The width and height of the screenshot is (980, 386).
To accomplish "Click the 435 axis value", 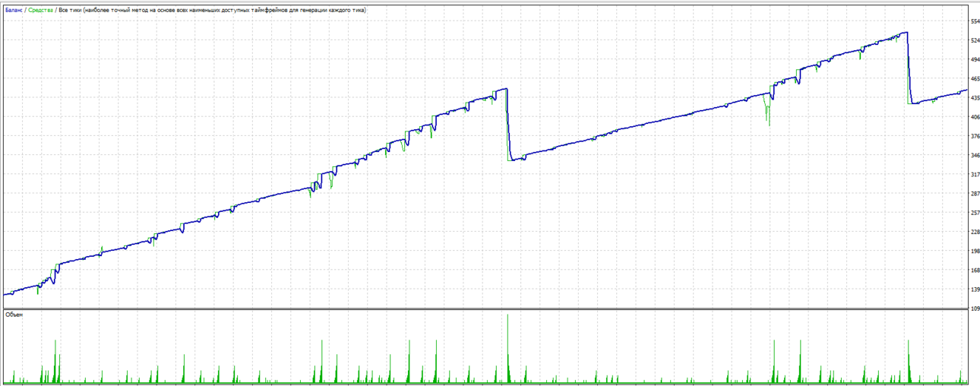I will click(x=975, y=98).
